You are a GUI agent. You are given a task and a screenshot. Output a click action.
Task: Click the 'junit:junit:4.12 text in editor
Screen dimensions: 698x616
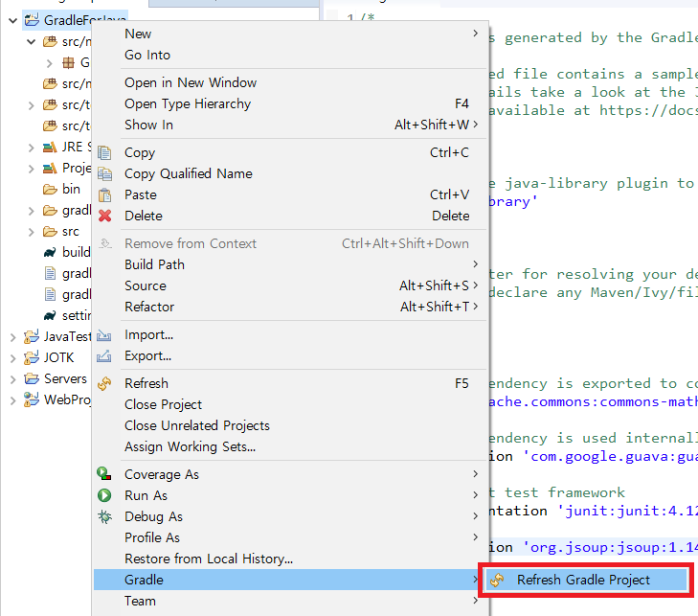click(628, 511)
